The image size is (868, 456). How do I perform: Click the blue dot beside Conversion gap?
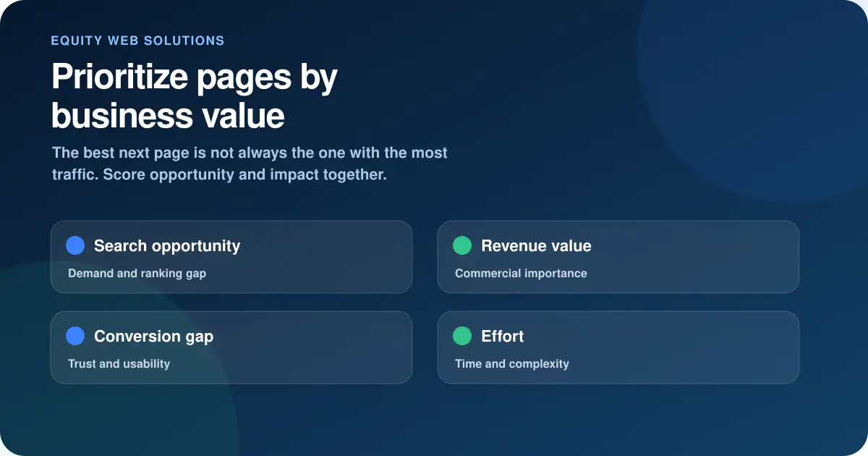(x=75, y=336)
